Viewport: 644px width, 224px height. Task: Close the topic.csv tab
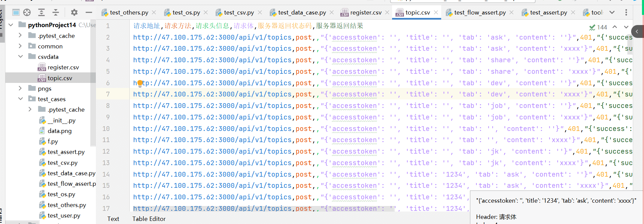click(x=436, y=13)
